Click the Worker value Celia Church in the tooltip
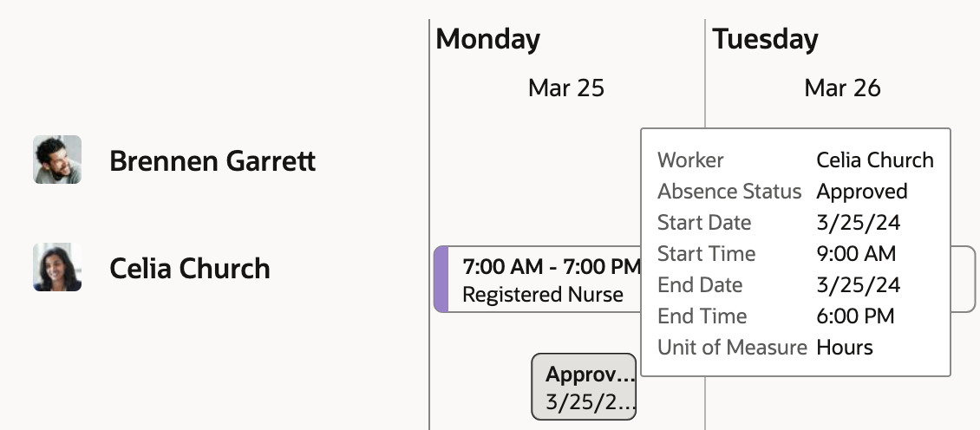980x430 pixels. click(875, 160)
